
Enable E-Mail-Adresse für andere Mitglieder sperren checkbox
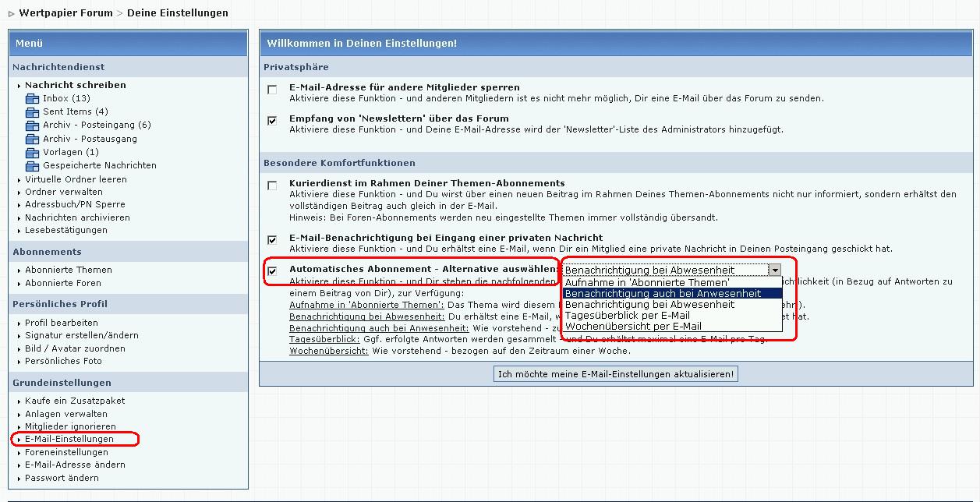(272, 90)
